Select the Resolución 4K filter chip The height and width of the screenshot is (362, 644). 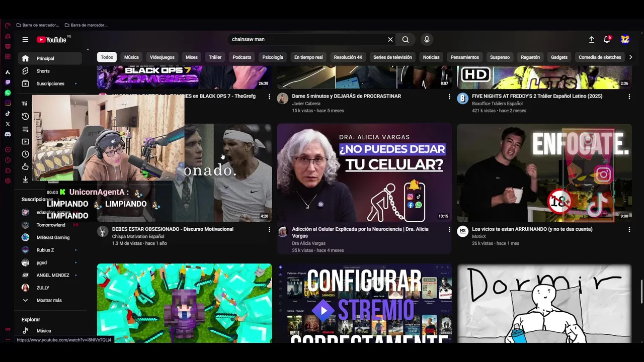[348, 57]
